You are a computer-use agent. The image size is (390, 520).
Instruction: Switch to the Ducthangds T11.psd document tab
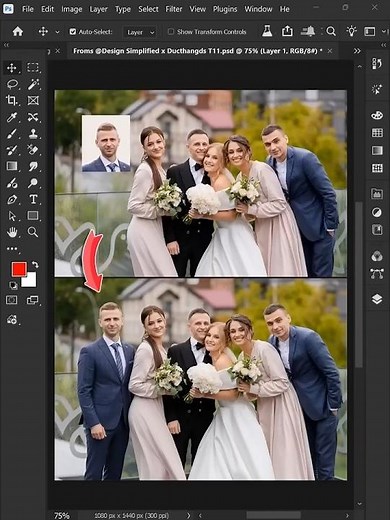click(x=197, y=51)
